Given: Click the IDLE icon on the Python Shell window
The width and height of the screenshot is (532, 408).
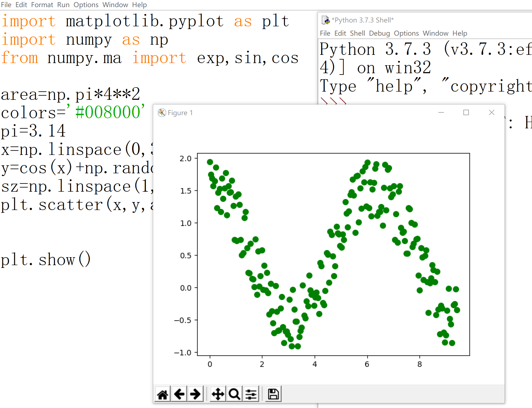Looking at the screenshot, I should [x=325, y=19].
